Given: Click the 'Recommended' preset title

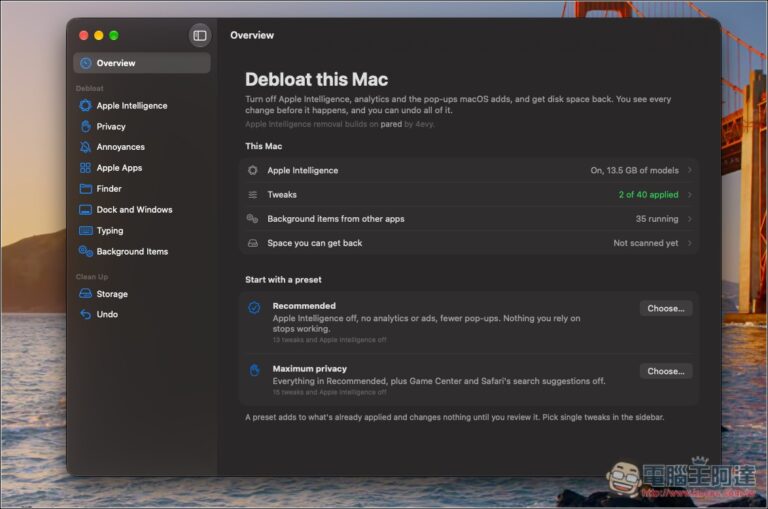Looking at the screenshot, I should (x=304, y=306).
